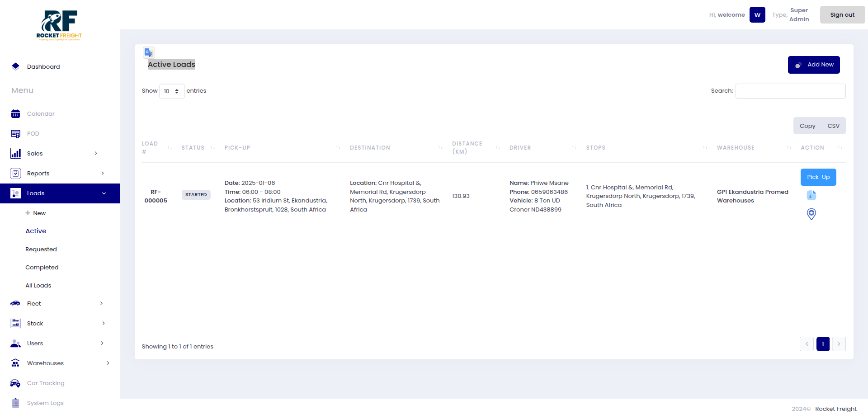Image resolution: width=868 pixels, height=419 pixels.
Task: Go to the Requested loads list
Action: click(x=41, y=250)
